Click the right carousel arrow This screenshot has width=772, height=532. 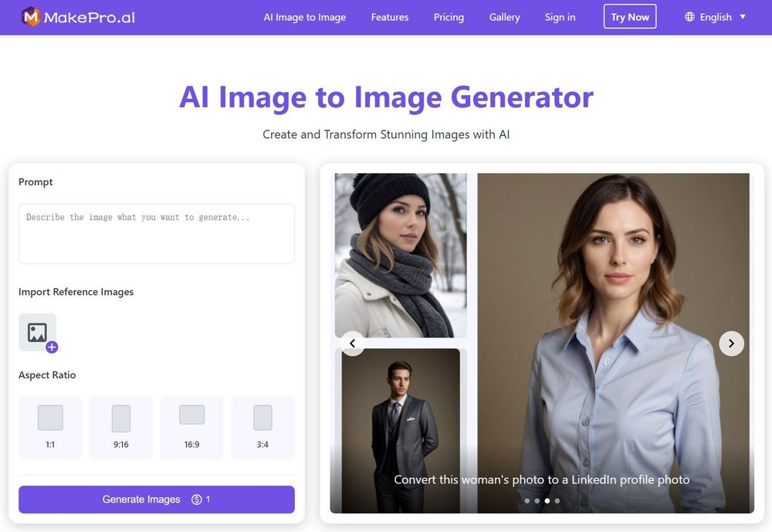click(x=731, y=344)
